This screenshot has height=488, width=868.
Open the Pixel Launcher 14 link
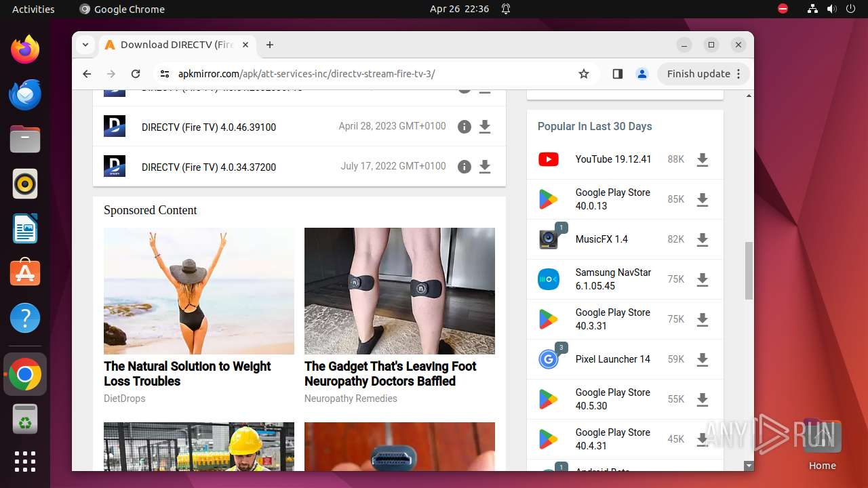coord(612,359)
